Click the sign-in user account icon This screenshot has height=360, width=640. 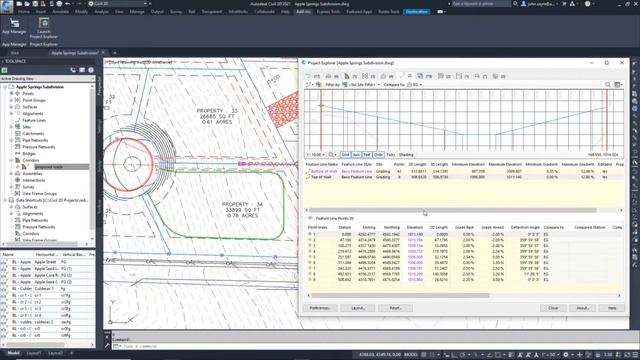coord(524,4)
